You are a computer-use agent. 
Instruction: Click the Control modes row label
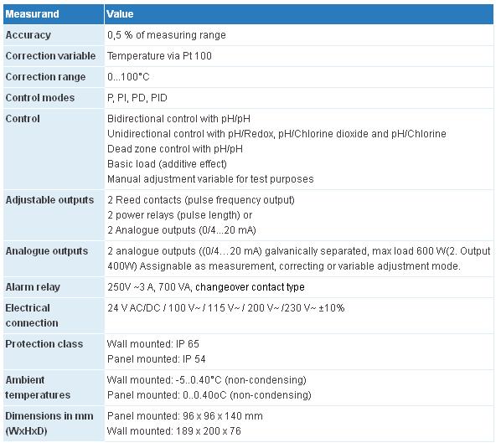[x=40, y=98]
